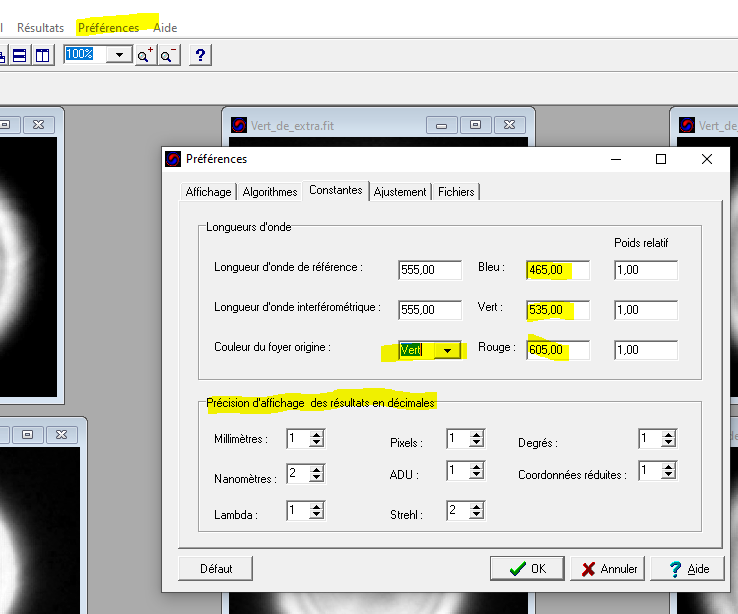Increase the Pixels decimal precision
This screenshot has width=738, height=614.
coord(476,434)
